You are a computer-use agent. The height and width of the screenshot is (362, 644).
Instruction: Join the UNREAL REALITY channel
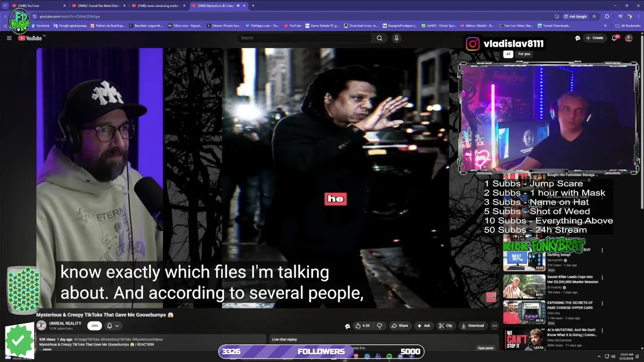point(94,325)
